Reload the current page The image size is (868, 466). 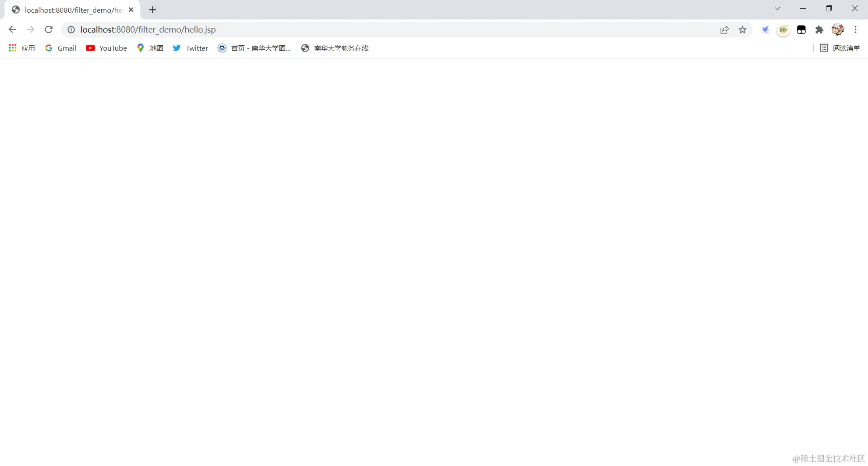point(48,29)
